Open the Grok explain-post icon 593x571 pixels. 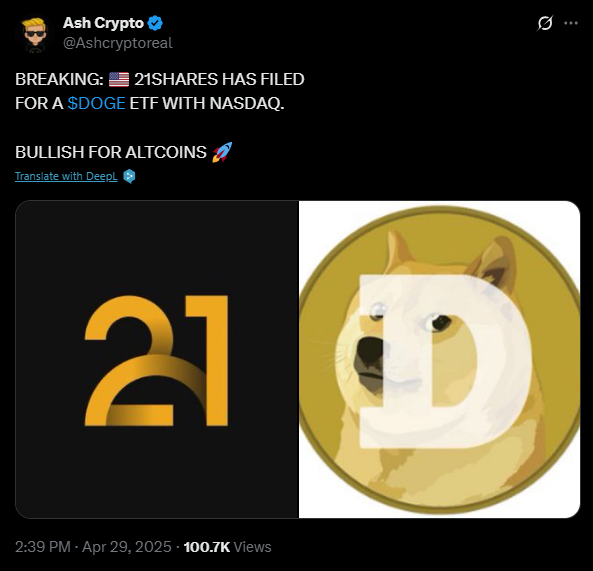tap(545, 23)
